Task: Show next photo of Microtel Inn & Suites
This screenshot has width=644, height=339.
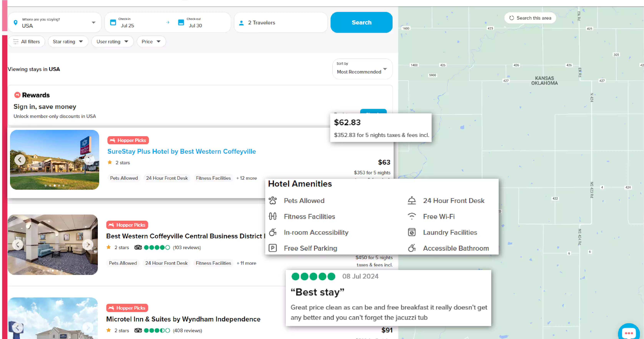Action: pyautogui.click(x=88, y=327)
